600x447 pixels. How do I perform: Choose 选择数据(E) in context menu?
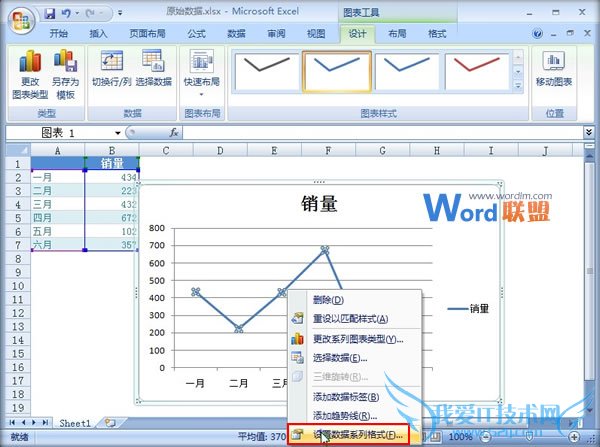[x=354, y=358]
